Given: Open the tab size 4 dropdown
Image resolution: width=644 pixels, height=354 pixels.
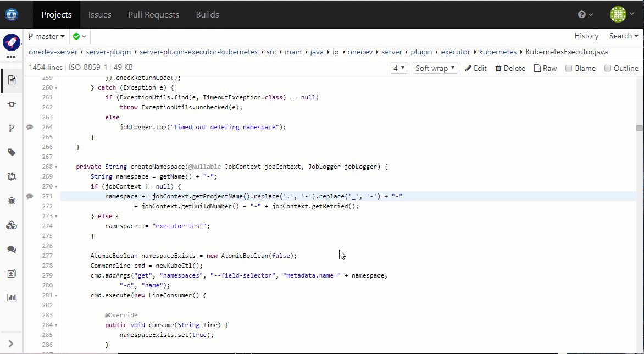Looking at the screenshot, I should click(x=399, y=68).
